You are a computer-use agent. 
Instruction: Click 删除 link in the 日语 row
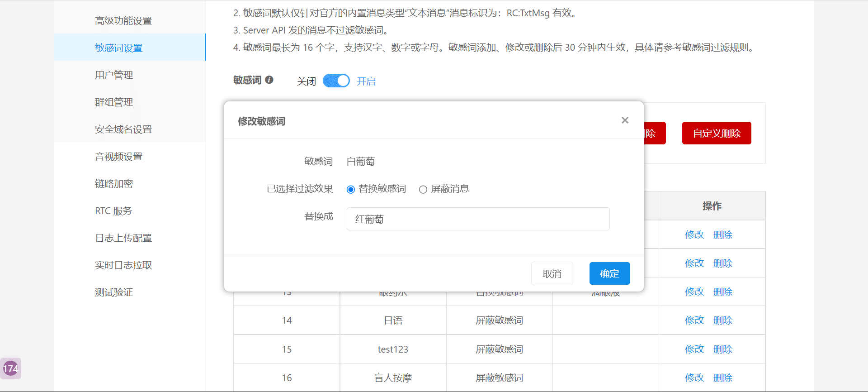(723, 320)
